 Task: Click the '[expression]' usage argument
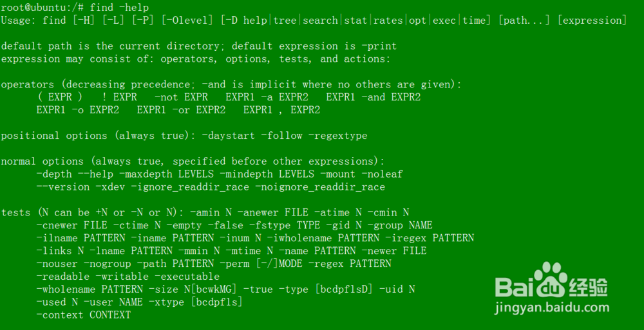tap(592, 20)
